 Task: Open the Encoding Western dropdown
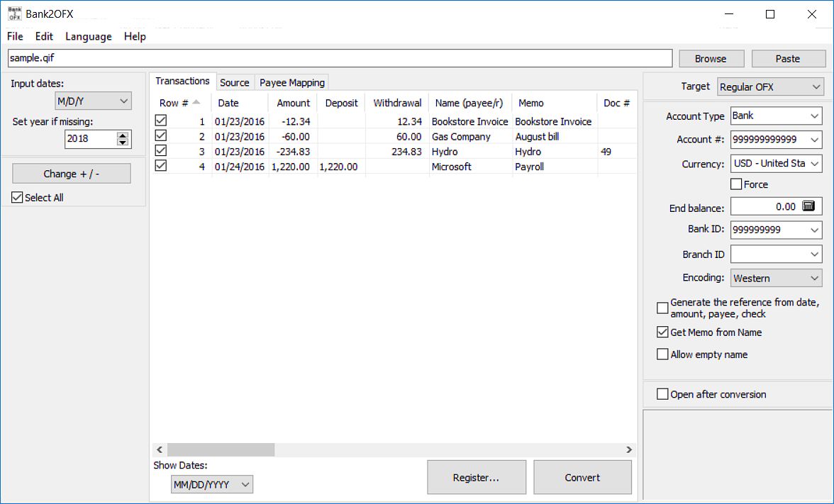776,278
